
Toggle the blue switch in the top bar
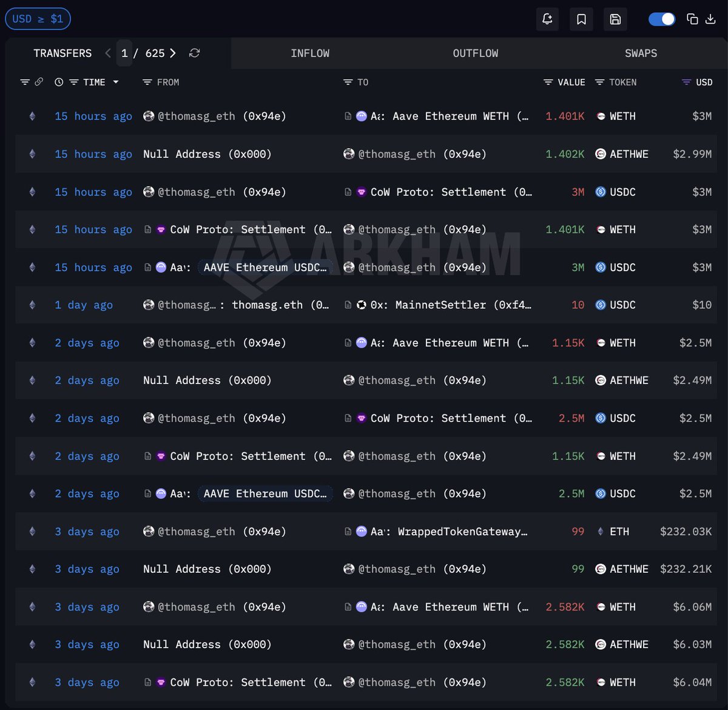[662, 19]
